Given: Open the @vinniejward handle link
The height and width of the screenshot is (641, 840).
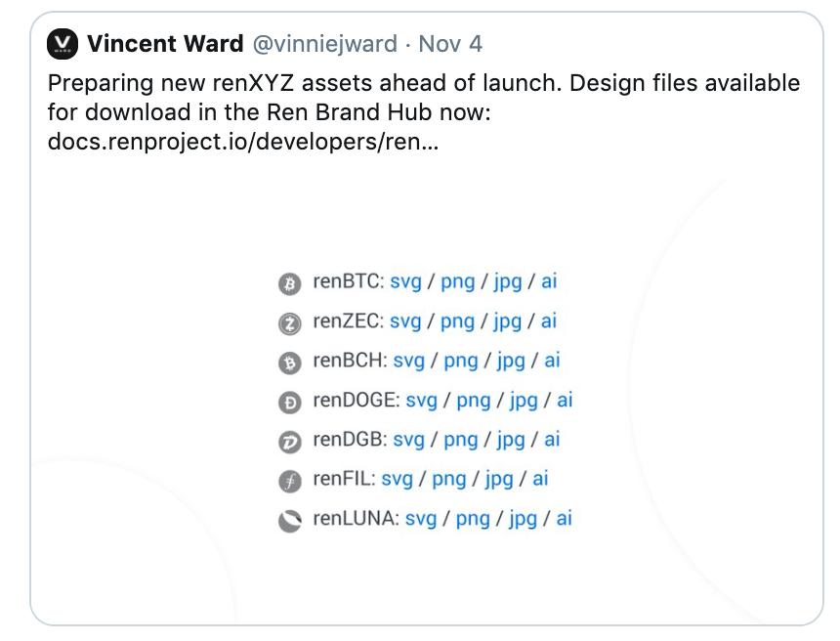Looking at the screenshot, I should [324, 44].
